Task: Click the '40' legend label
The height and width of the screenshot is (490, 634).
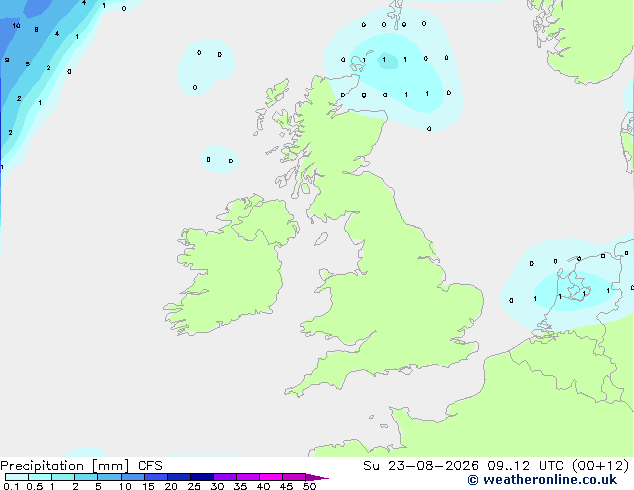Action: point(263,486)
